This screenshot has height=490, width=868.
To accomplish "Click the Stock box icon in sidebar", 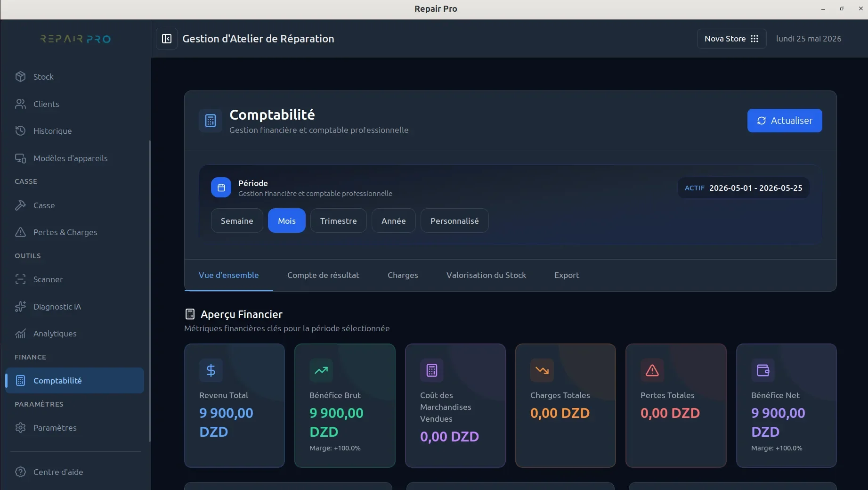I will coord(20,76).
